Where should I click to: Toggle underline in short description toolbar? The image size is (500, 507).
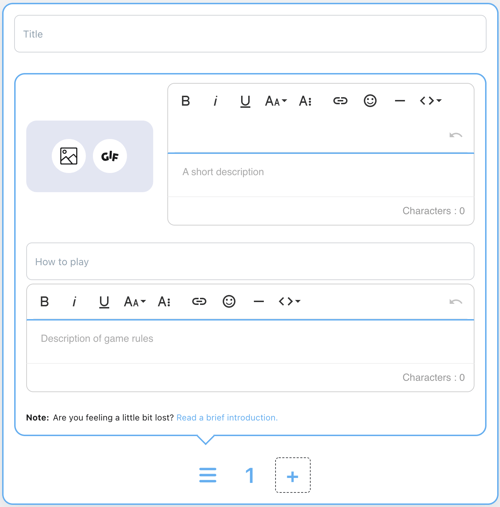pos(245,101)
